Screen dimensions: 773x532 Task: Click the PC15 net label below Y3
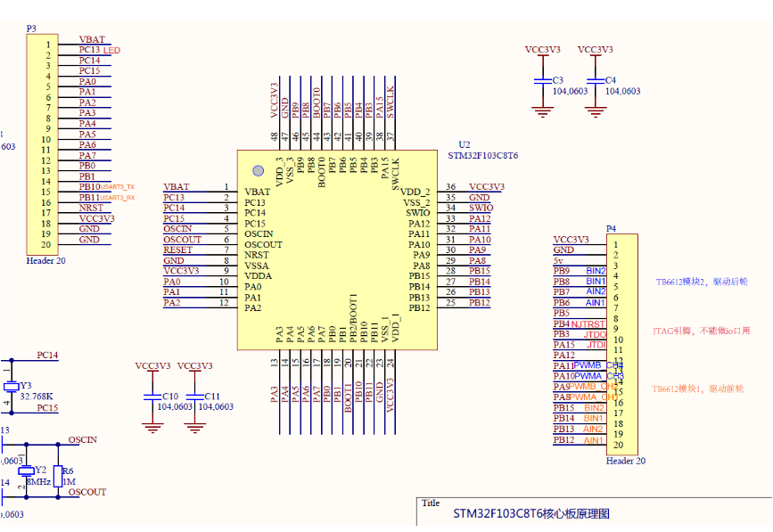(x=47, y=408)
